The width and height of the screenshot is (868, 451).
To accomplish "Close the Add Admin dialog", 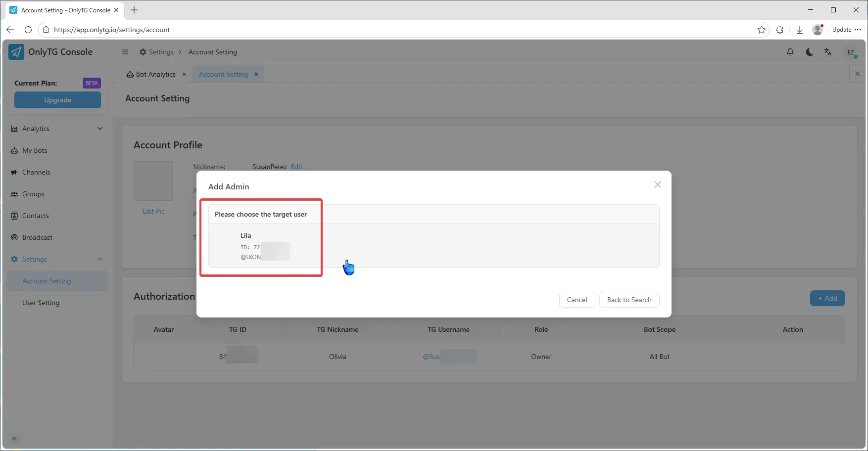I will click(x=657, y=184).
